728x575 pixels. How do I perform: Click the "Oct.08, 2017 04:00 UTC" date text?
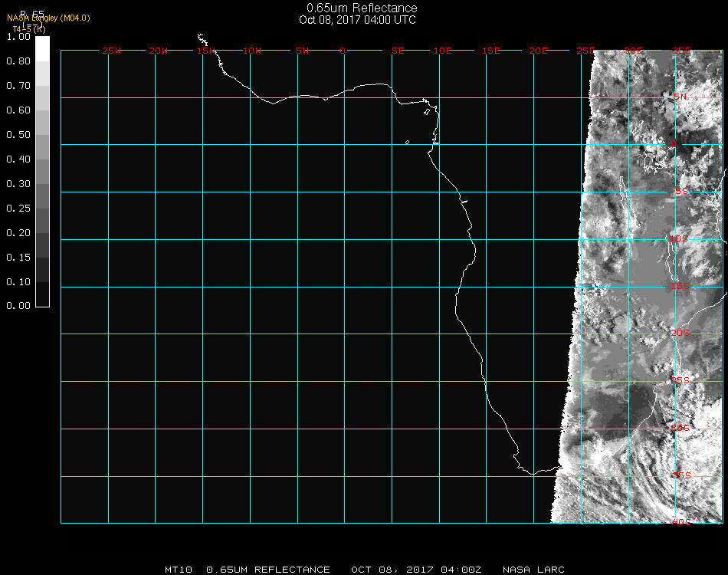click(357, 20)
